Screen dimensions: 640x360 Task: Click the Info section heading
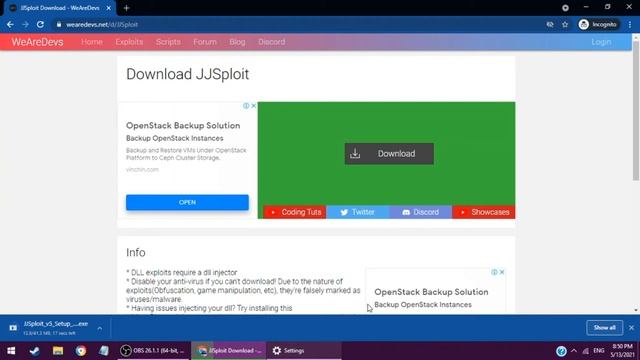coord(136,253)
